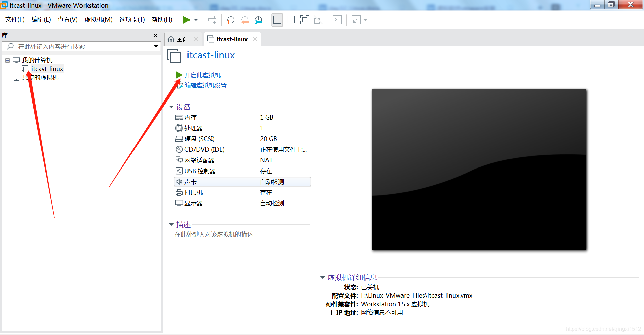This screenshot has width=644, height=335.
Task: Click the 硬盘 (SCSI) disk icon
Action: pyautogui.click(x=179, y=139)
